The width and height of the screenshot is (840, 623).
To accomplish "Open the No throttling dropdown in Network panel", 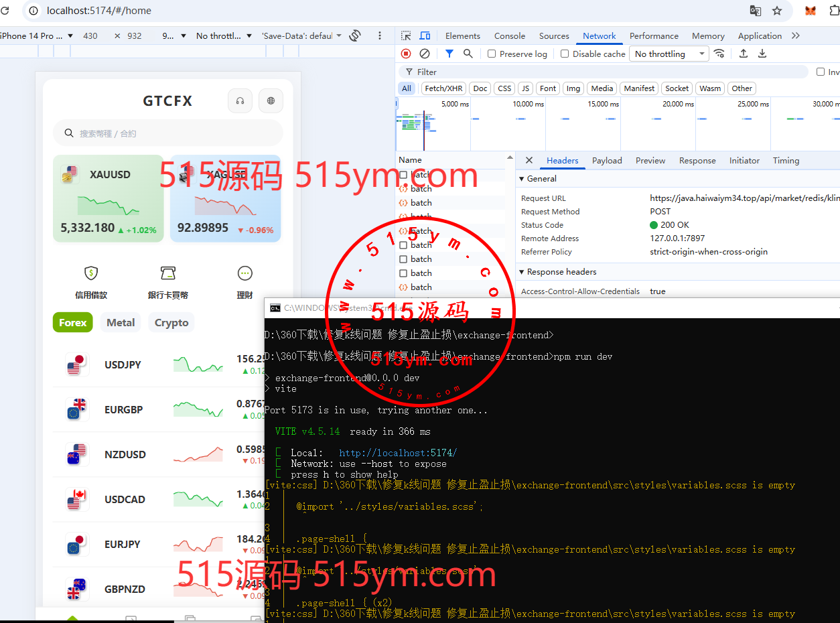I will pyautogui.click(x=669, y=54).
